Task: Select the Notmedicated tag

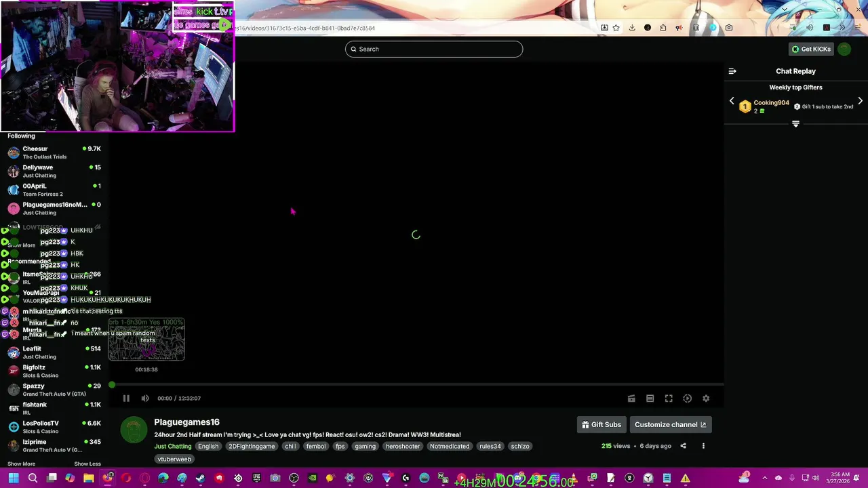Action: coord(450,447)
